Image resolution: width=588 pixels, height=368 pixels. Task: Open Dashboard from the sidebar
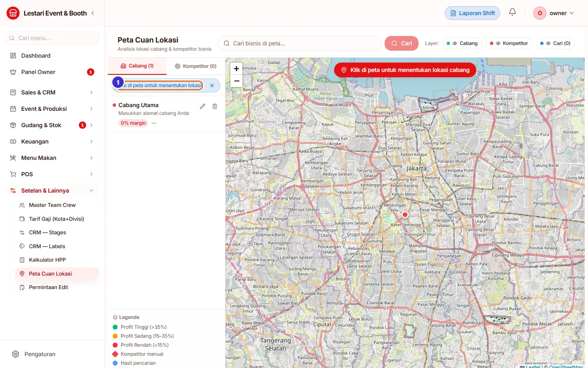click(52, 56)
